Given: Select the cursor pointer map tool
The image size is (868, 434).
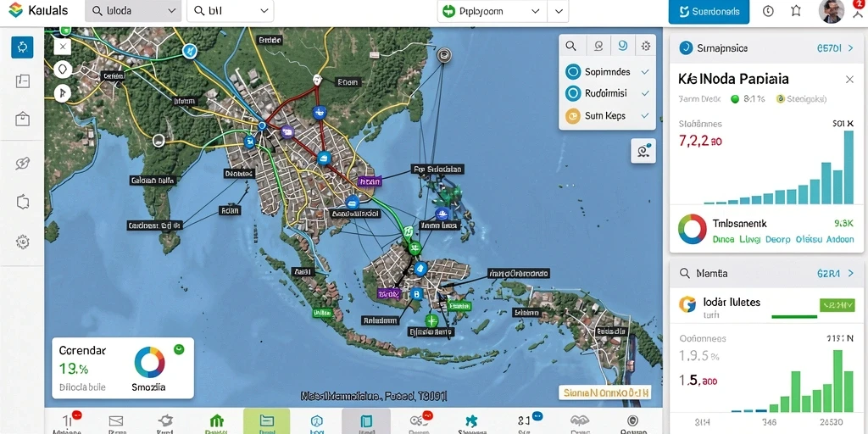Looking at the screenshot, I should pyautogui.click(x=63, y=92).
